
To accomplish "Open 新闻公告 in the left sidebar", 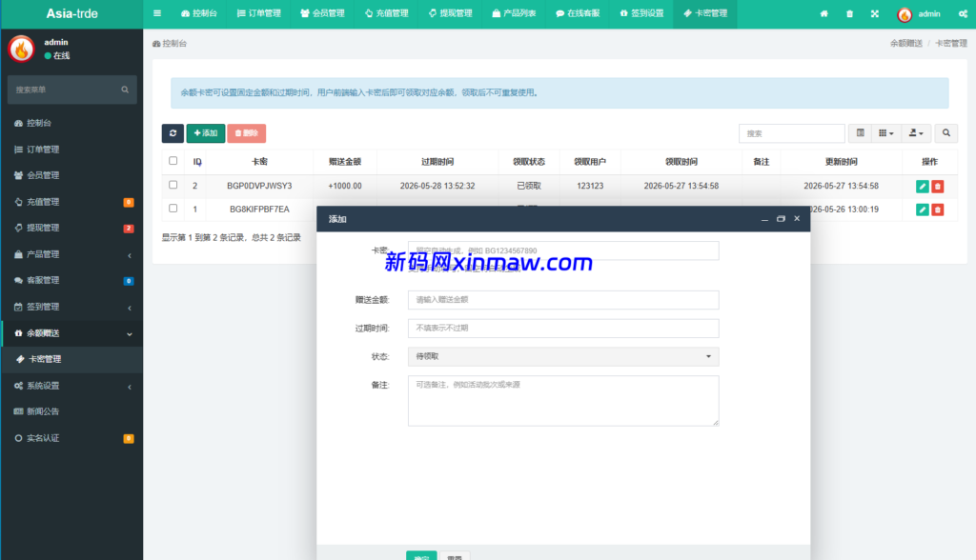I will click(71, 411).
